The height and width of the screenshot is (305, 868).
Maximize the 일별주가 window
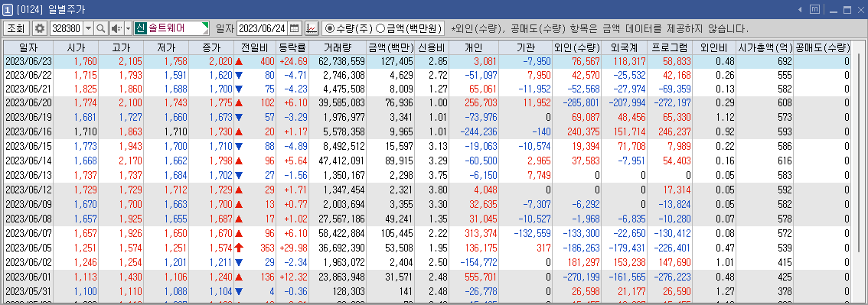[847, 10]
